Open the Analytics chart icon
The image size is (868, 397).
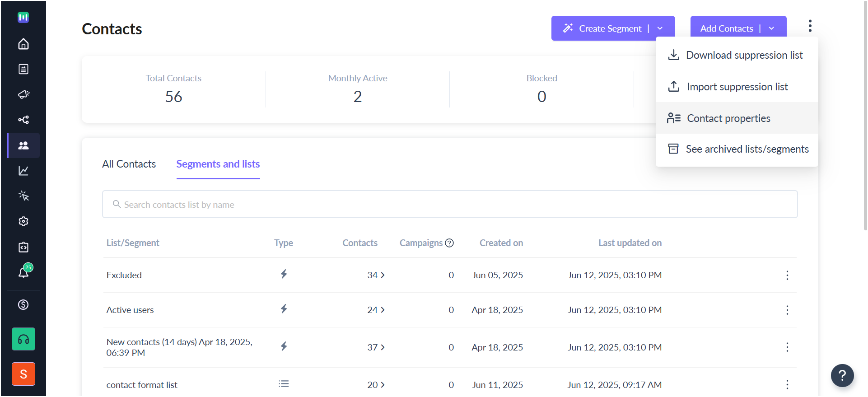pos(23,171)
